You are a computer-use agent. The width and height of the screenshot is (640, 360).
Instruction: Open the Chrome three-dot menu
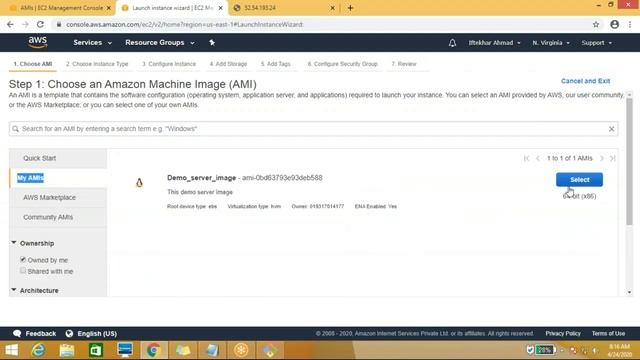coord(630,24)
